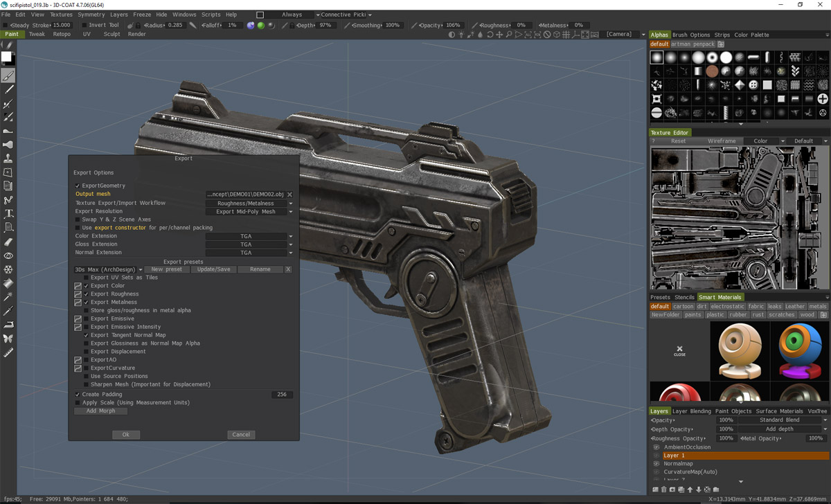Expand the 3Ds Max (ArchDesign) presets dropdown
831x504 pixels.
point(109,269)
